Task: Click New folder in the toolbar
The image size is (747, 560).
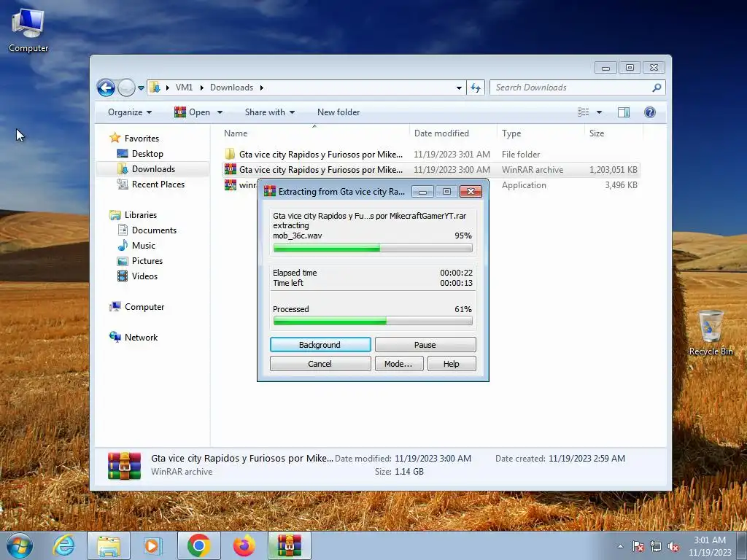Action: [338, 112]
